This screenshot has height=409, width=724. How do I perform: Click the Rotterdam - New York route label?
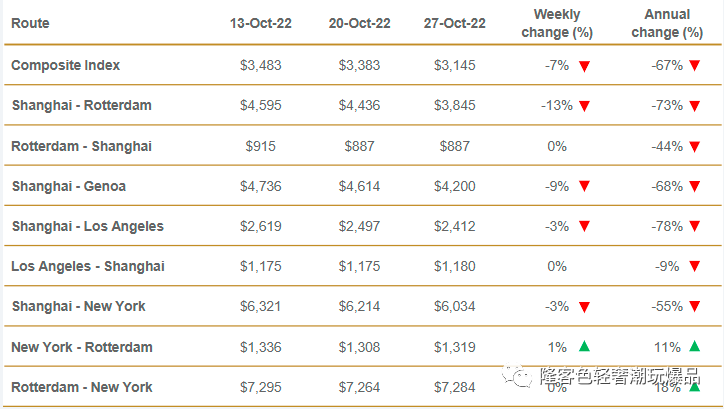[82, 387]
